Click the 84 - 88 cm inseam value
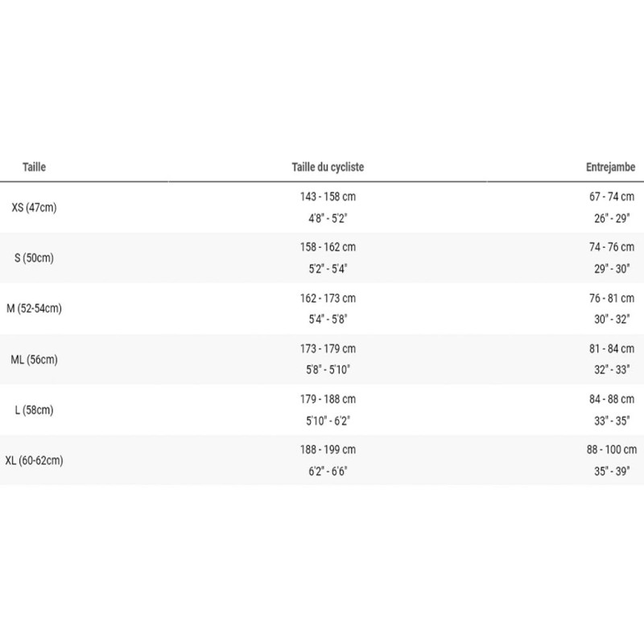The width and height of the screenshot is (644, 644). coord(612,399)
